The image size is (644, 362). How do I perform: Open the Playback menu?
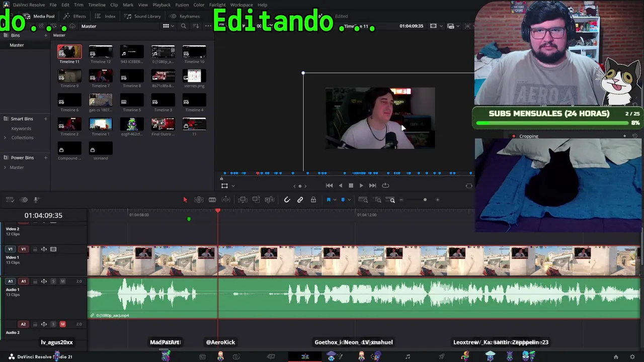(162, 5)
